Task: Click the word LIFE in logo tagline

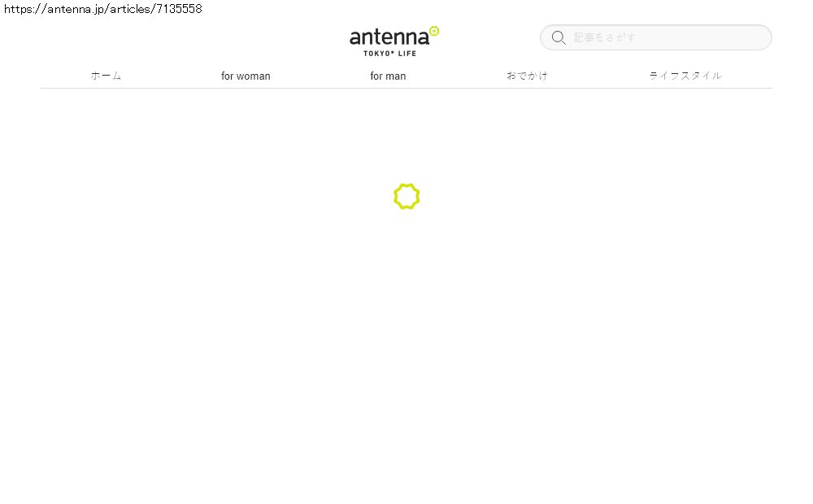Action: (x=407, y=54)
